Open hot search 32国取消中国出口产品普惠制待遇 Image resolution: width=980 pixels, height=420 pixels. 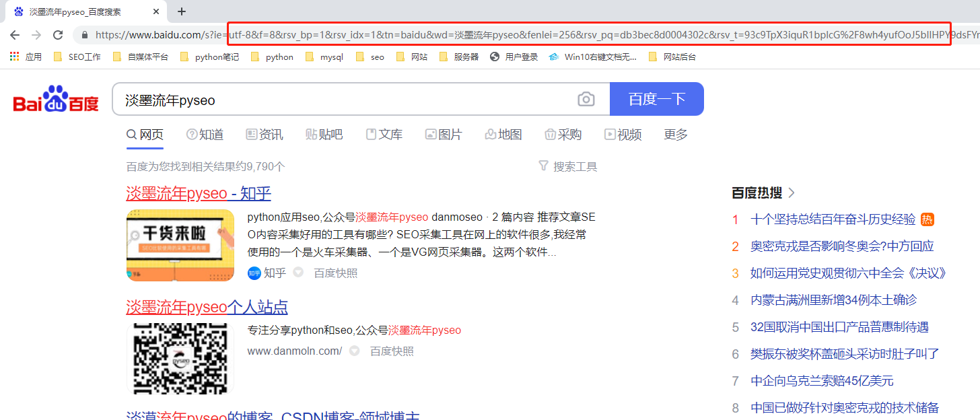tap(839, 327)
